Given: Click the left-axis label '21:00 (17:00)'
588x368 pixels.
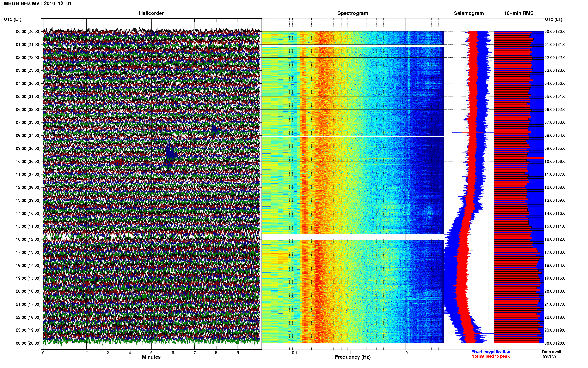Looking at the screenshot, I should (28, 304).
